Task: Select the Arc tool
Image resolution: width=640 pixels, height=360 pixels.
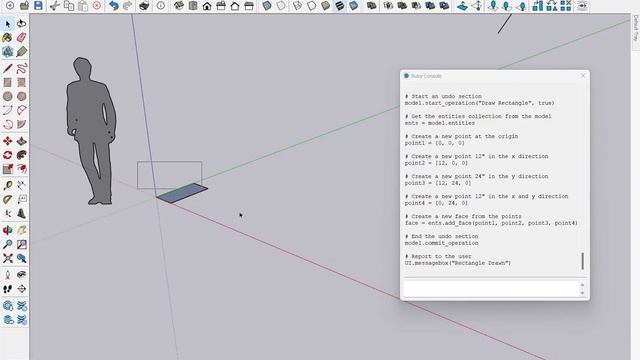Action: click(7, 110)
